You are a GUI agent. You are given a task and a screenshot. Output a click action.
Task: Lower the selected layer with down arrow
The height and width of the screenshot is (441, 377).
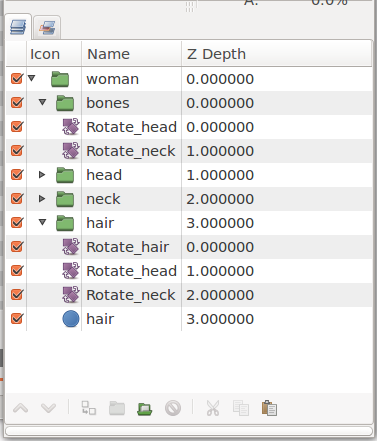click(48, 408)
